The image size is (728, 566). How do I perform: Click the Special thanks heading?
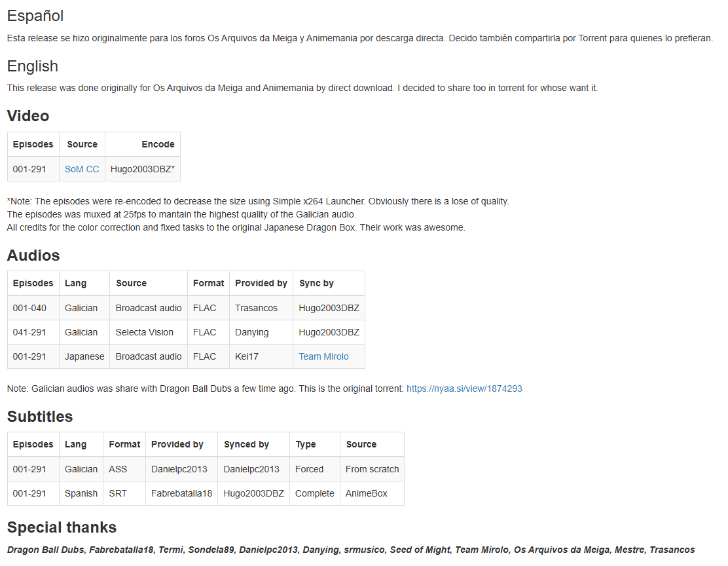[x=62, y=527]
